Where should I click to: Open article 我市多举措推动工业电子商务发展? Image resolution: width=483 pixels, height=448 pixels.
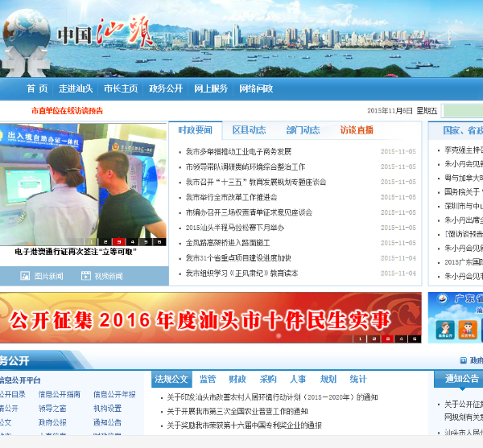[x=238, y=152]
